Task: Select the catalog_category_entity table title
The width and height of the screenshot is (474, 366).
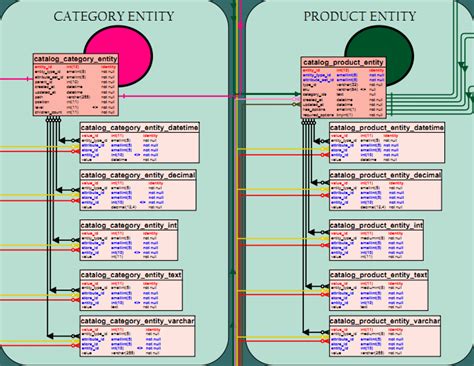Action: pos(76,59)
